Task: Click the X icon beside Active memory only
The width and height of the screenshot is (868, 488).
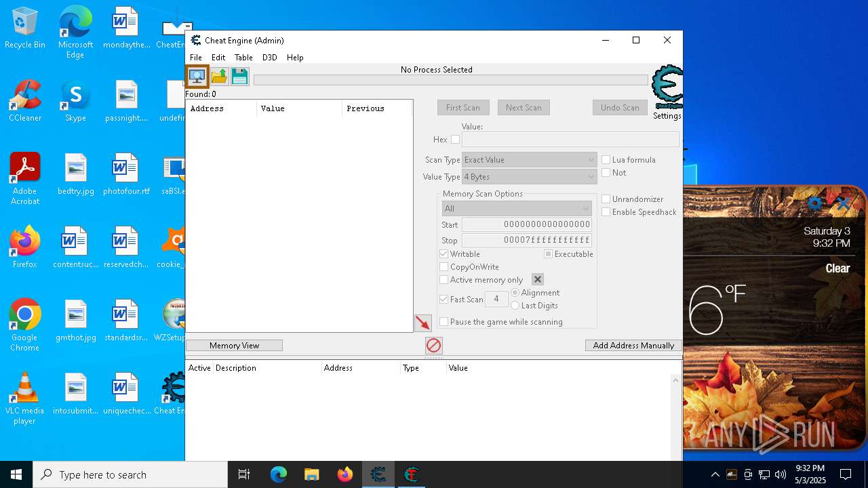Action: pyautogui.click(x=538, y=279)
